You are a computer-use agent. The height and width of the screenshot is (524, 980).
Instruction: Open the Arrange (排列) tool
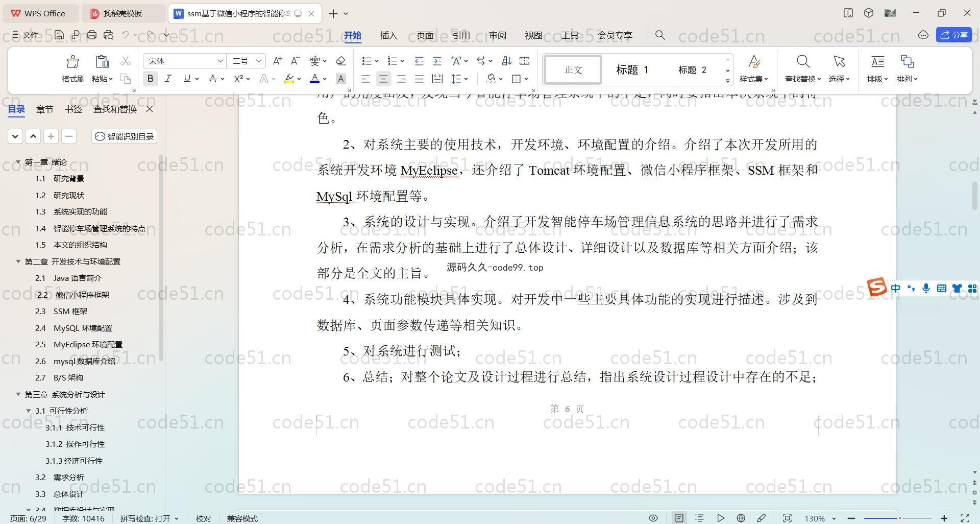point(907,68)
